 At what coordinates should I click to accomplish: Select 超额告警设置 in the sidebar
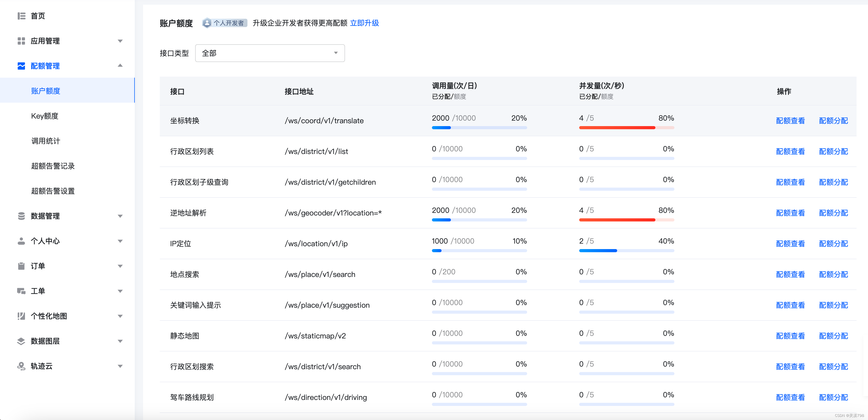(53, 191)
